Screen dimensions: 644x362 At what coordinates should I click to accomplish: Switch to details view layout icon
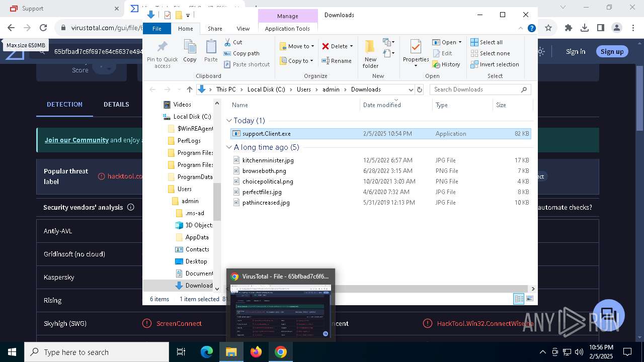[x=519, y=299]
